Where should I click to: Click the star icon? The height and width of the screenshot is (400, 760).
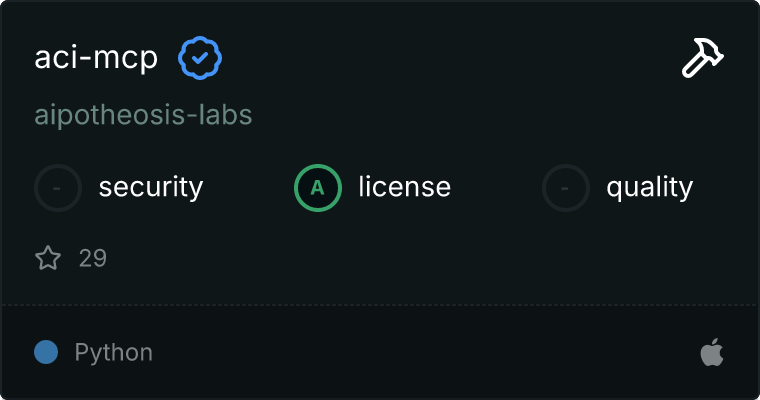48,259
